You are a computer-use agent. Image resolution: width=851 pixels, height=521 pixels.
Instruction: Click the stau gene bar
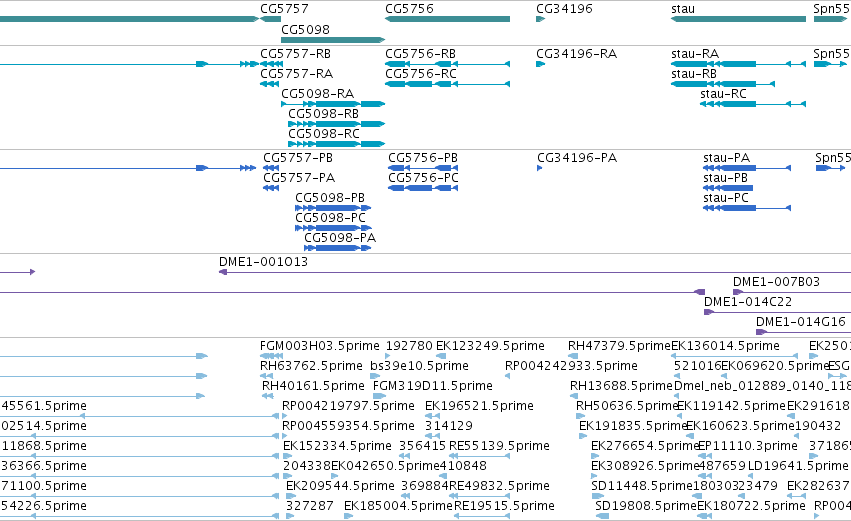738,19
